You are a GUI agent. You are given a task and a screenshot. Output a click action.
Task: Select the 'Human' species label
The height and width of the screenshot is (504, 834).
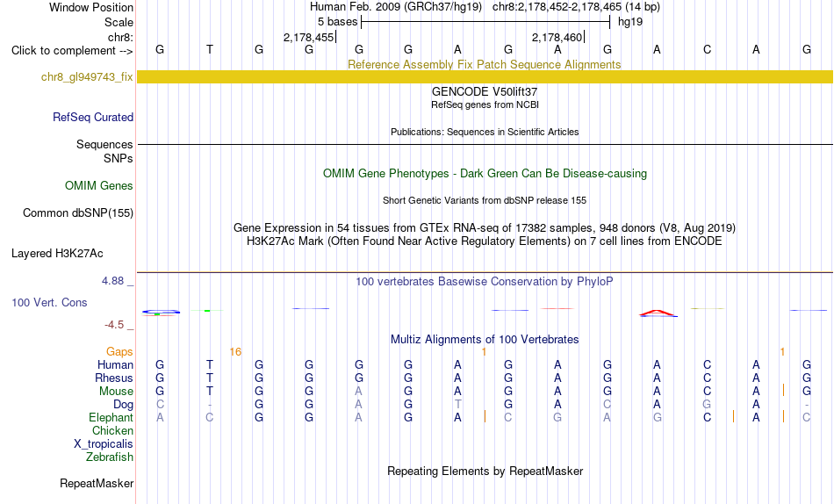tap(115, 364)
